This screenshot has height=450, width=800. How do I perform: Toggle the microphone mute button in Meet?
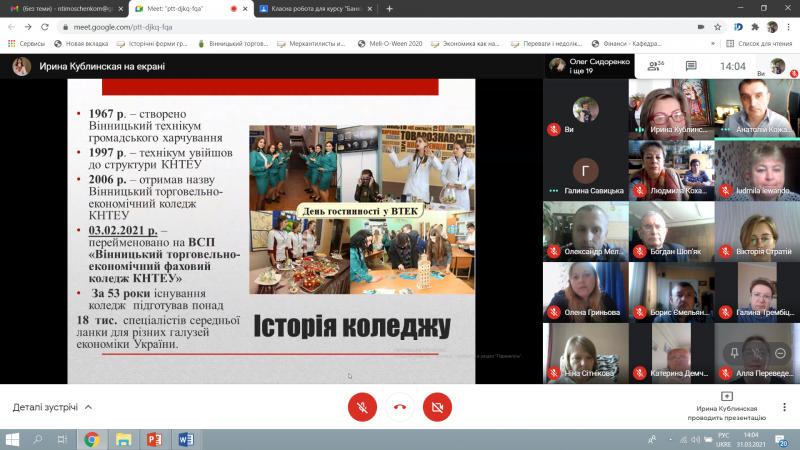[x=362, y=407]
